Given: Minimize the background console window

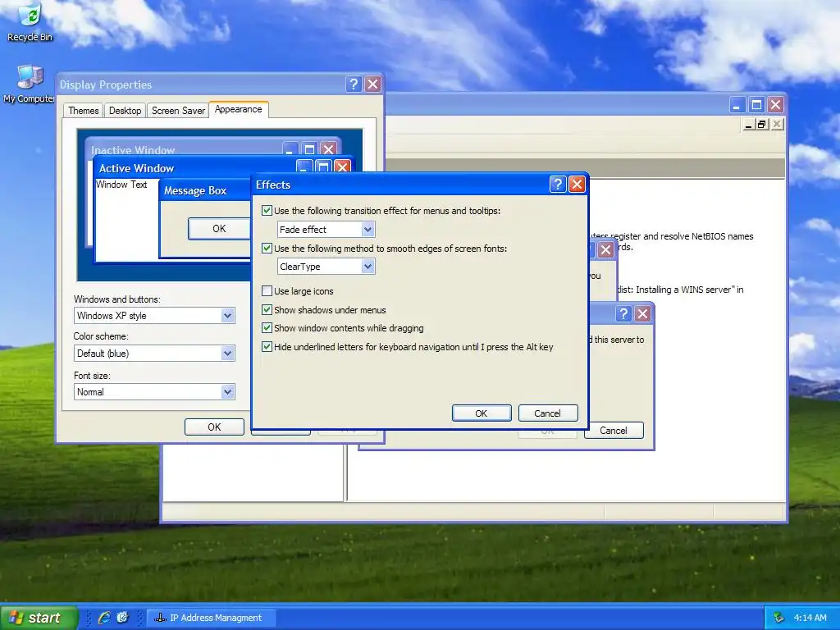Looking at the screenshot, I should (737, 104).
